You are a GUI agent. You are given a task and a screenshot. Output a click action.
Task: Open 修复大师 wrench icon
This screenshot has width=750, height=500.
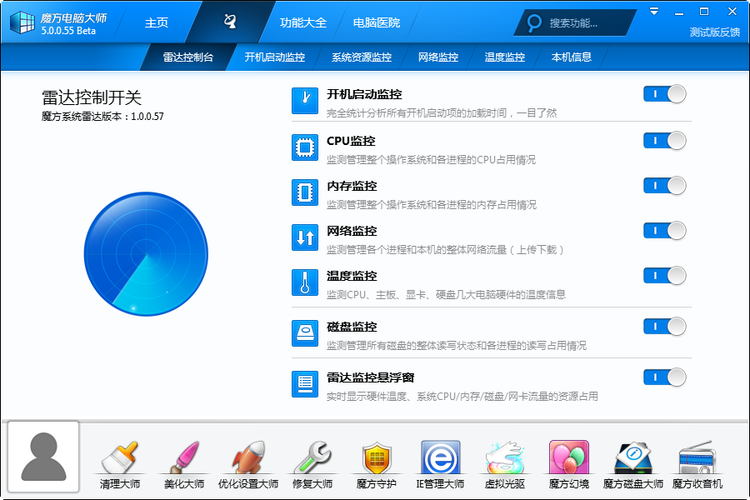[x=312, y=458]
